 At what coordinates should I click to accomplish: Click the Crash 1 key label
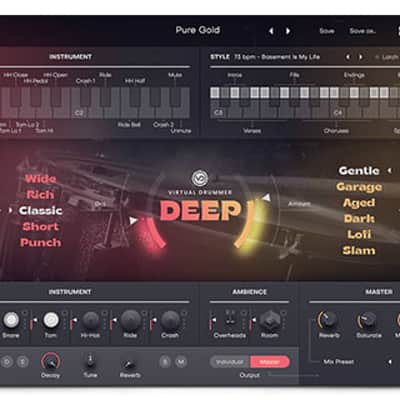click(x=85, y=81)
